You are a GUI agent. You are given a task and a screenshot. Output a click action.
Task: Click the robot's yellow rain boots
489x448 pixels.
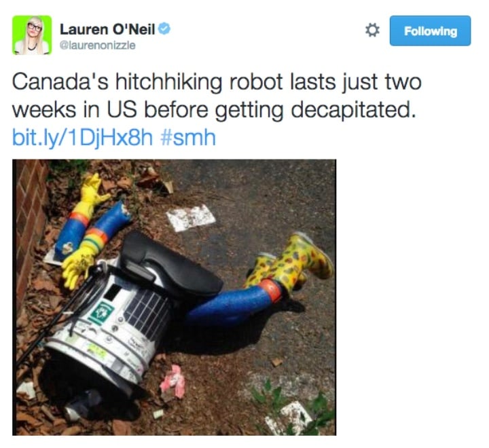(x=289, y=261)
